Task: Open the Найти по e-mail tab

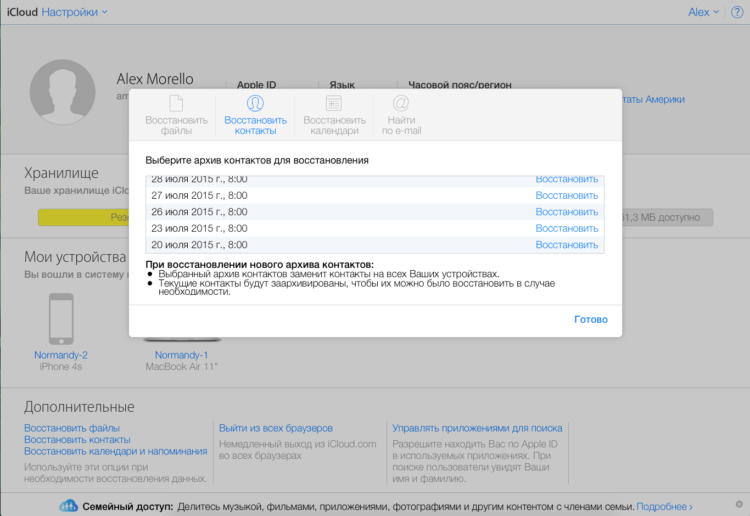Action: (401, 115)
